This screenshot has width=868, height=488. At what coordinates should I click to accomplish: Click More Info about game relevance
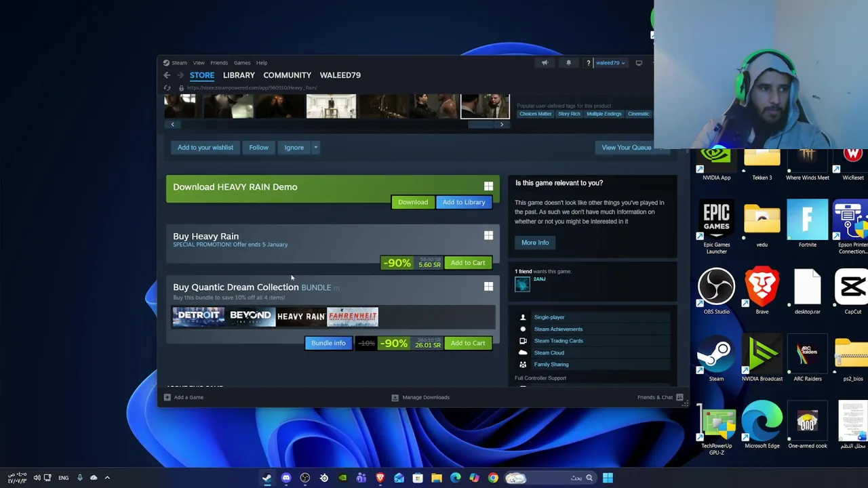(x=535, y=243)
